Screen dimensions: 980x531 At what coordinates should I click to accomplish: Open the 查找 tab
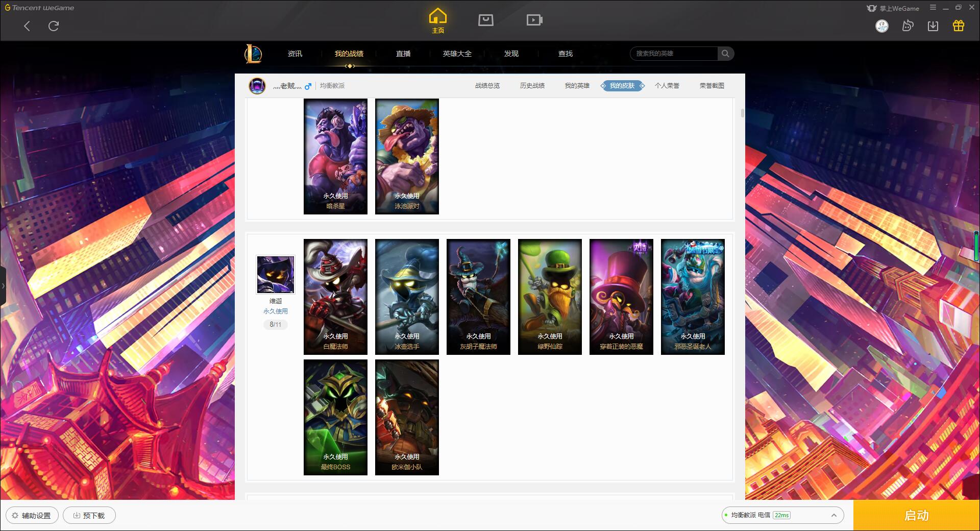pos(566,54)
